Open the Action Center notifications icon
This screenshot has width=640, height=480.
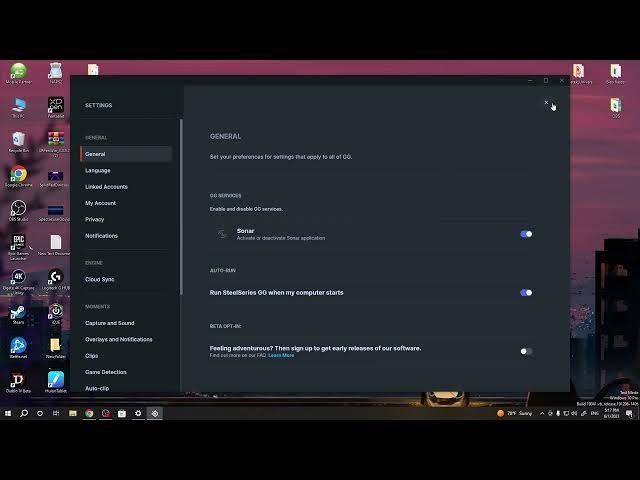click(629, 413)
